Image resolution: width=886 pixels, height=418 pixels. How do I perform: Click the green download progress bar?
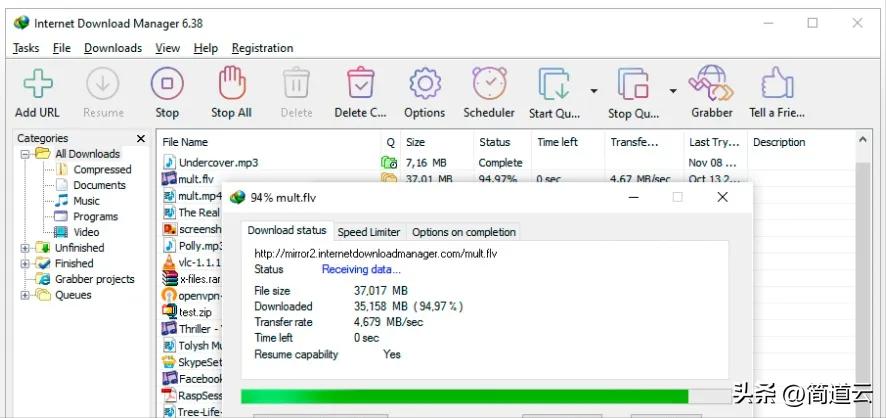(464, 397)
